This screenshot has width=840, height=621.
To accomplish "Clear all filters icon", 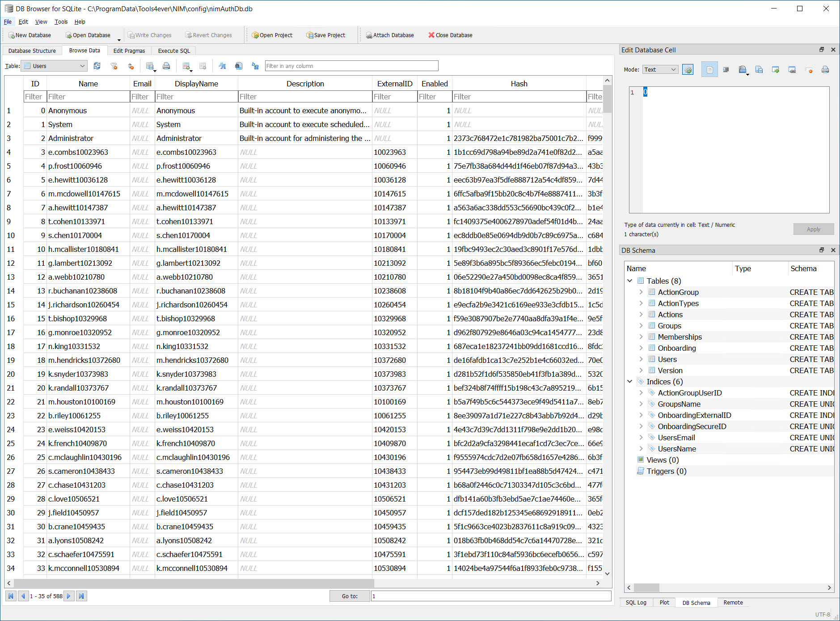I will pos(114,66).
